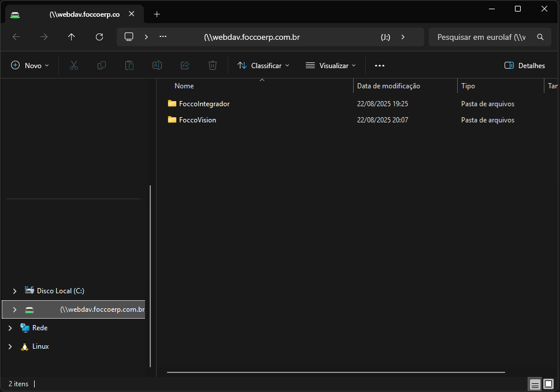Click the Cut scissors icon
Screen dimensions: 560x392
tap(74, 66)
